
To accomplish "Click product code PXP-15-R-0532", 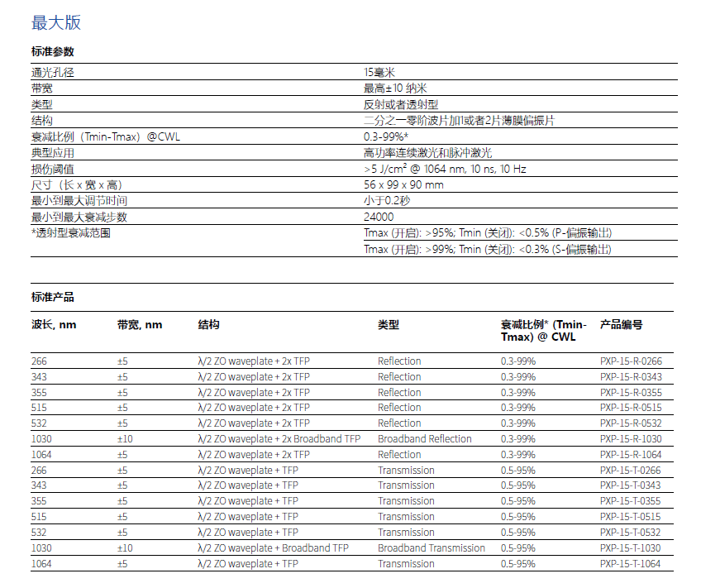I will coord(631,423).
